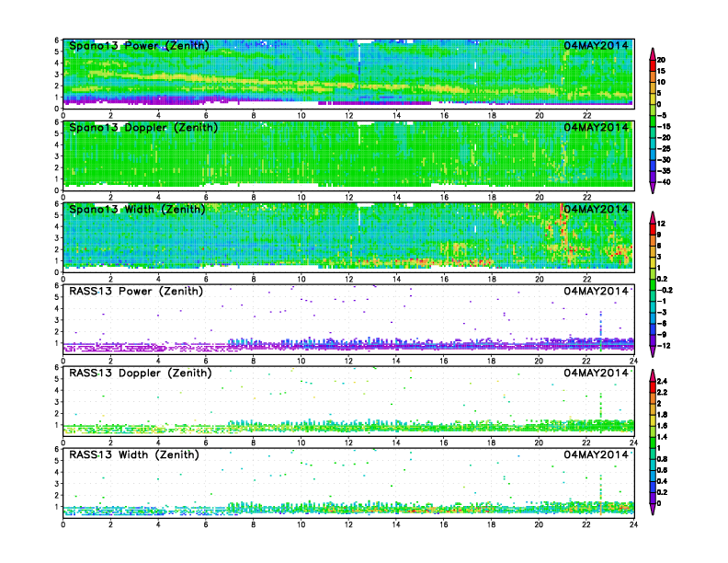This screenshot has width=728, height=563.
Task: Click the -9 label on the middle colorbar
Action: click(x=662, y=335)
